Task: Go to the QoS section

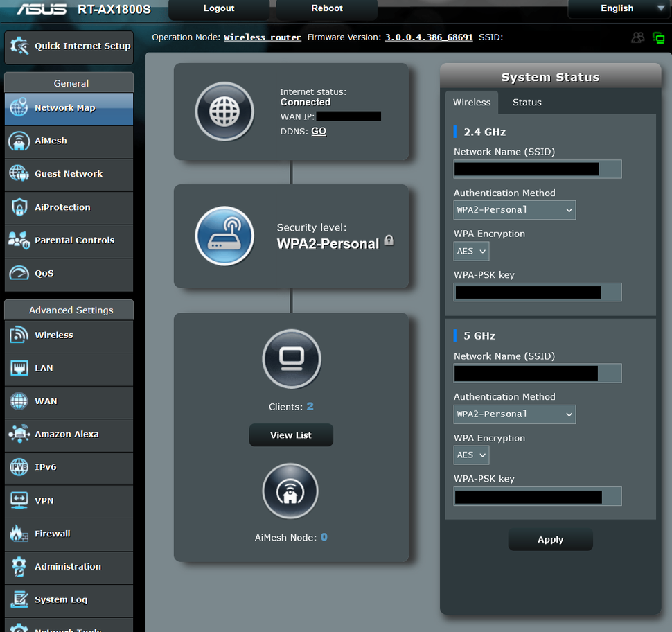Action: 69,274
